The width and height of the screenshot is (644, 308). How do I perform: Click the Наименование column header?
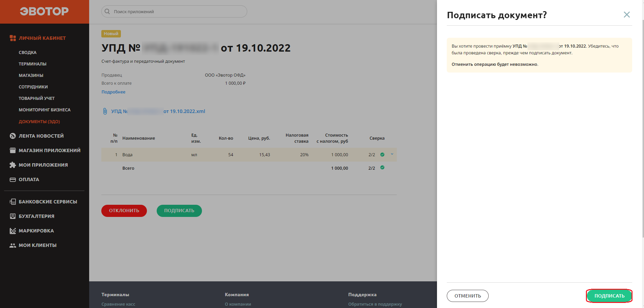[x=139, y=138]
